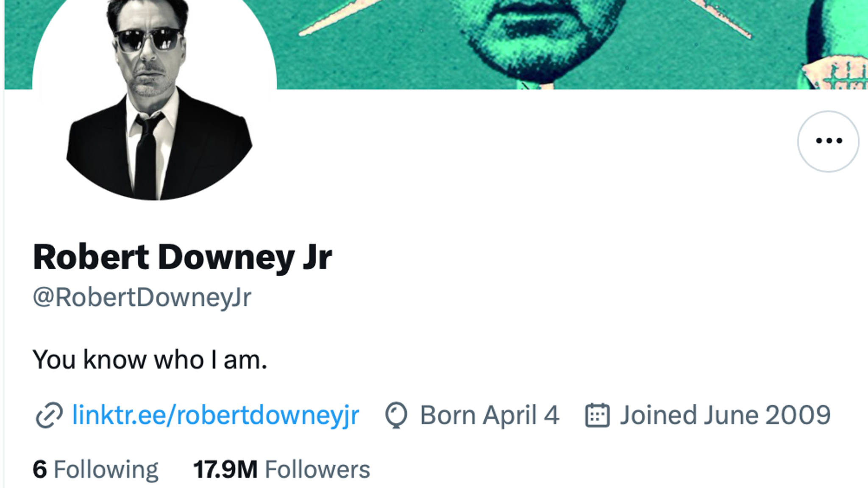
Task: Click the calendar joined-date icon
Action: 597,415
